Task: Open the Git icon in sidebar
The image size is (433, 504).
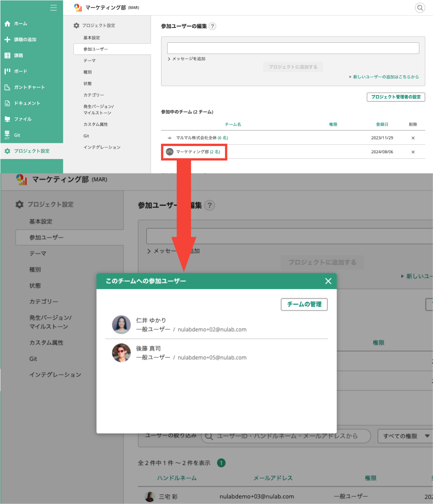Action: coord(7,135)
